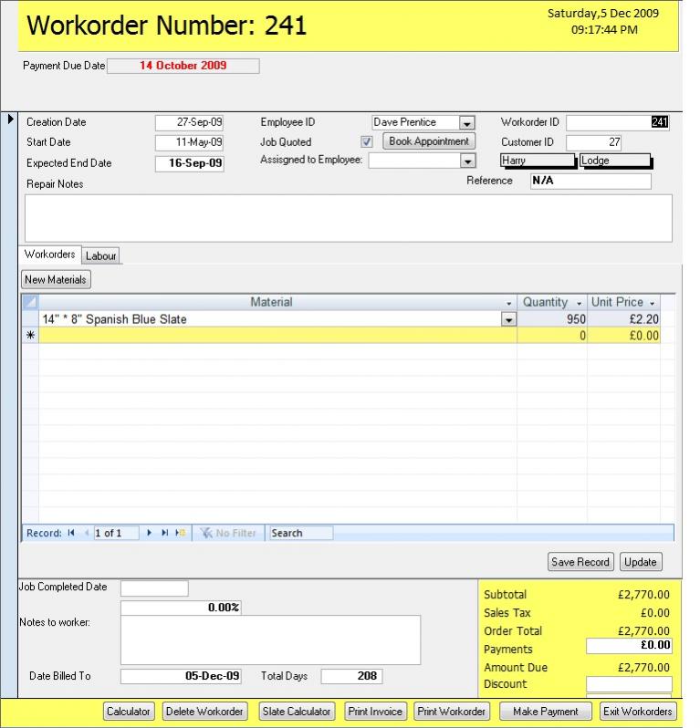This screenshot has height=728, width=700.
Task: Select all rows via datasheet corner box
Action: point(30,302)
